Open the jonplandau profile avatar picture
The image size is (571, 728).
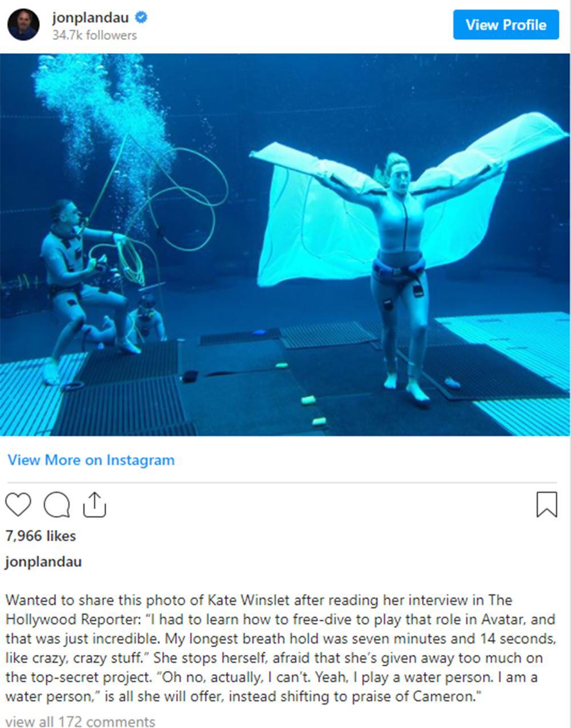tap(23, 25)
